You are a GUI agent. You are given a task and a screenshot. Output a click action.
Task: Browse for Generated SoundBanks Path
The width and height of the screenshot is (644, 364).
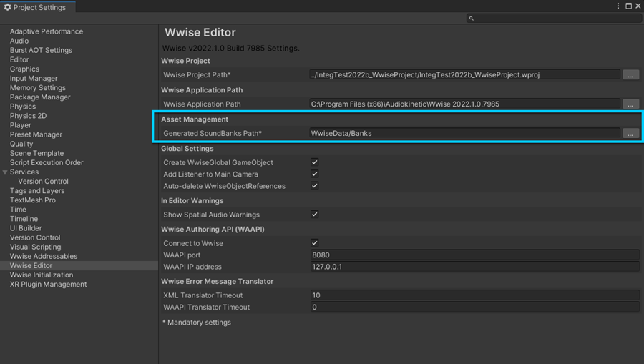(x=630, y=133)
